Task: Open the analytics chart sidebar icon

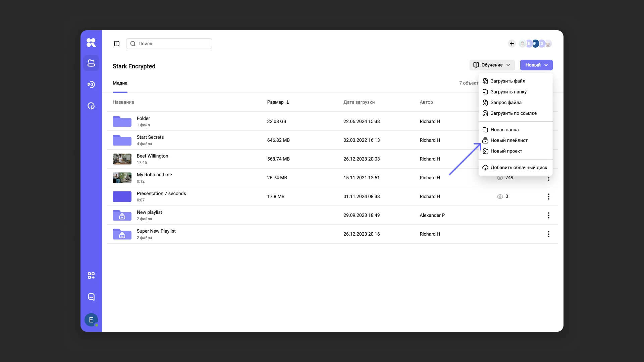Action: (91, 106)
